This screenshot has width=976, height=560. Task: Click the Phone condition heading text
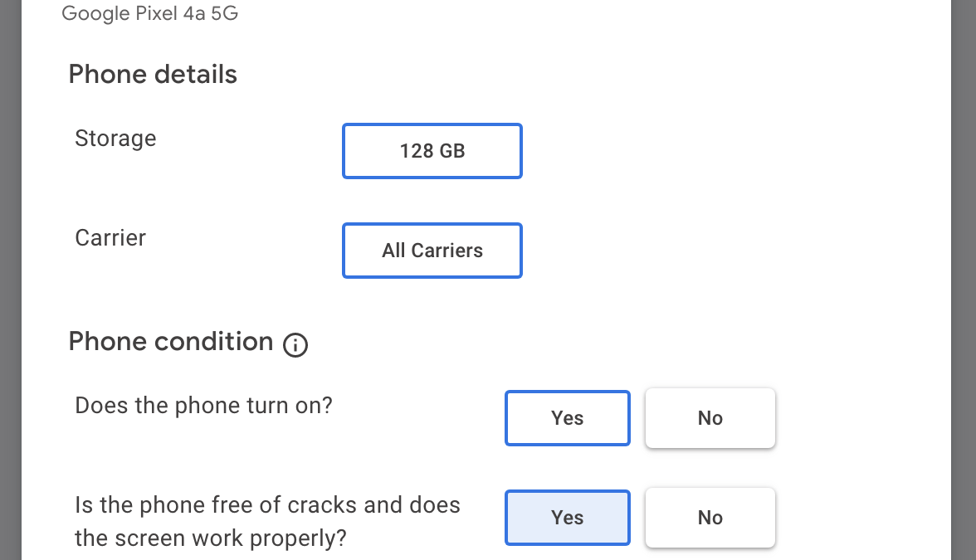[171, 342]
